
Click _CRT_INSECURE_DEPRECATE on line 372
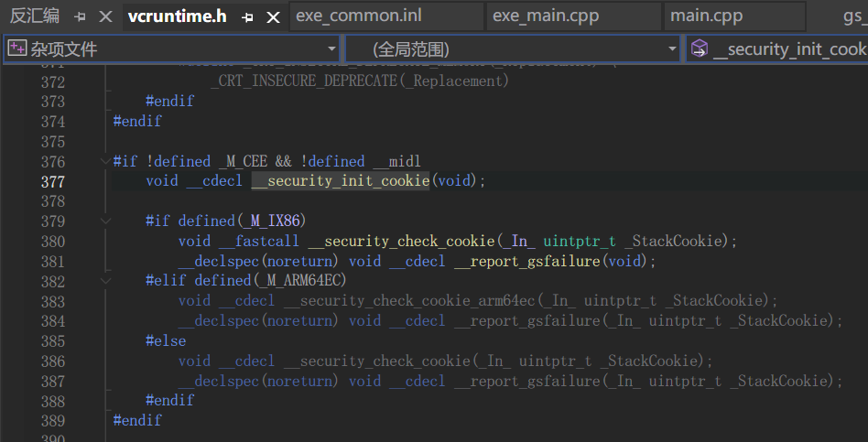(x=303, y=81)
